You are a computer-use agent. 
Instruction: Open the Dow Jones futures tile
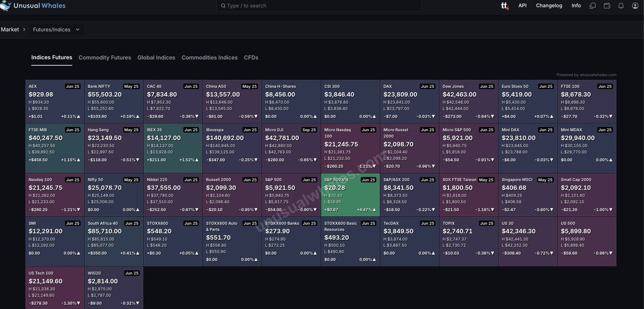click(x=469, y=102)
